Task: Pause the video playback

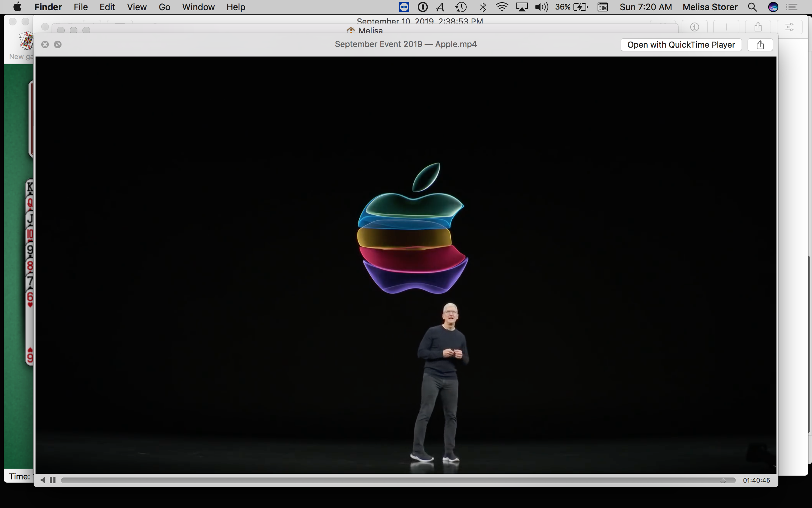Action: [x=53, y=480]
